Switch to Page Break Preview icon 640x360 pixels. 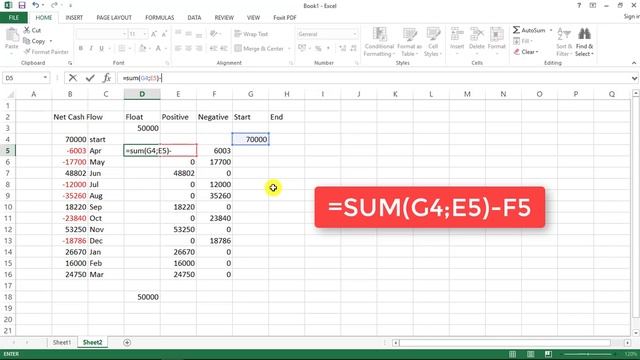point(548,354)
